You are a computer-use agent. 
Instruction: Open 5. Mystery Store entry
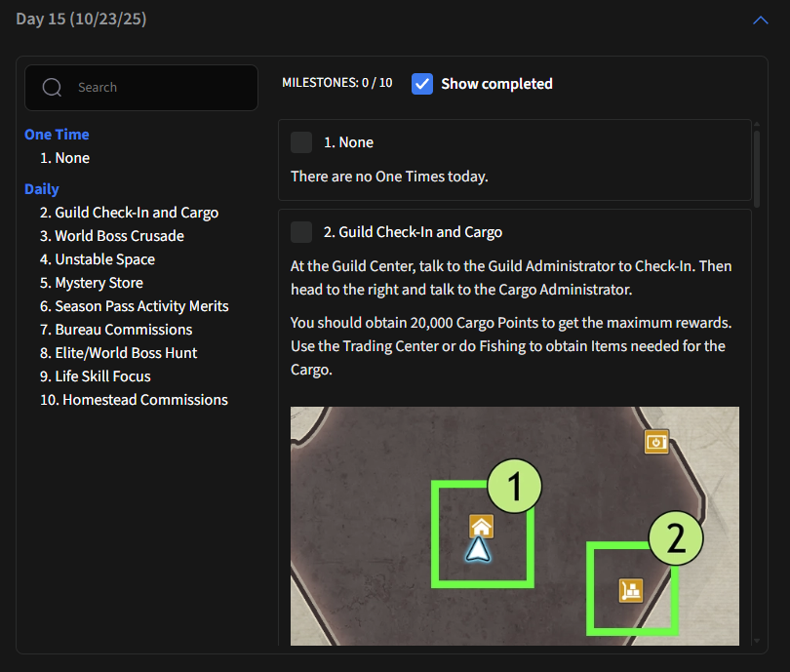coord(92,283)
